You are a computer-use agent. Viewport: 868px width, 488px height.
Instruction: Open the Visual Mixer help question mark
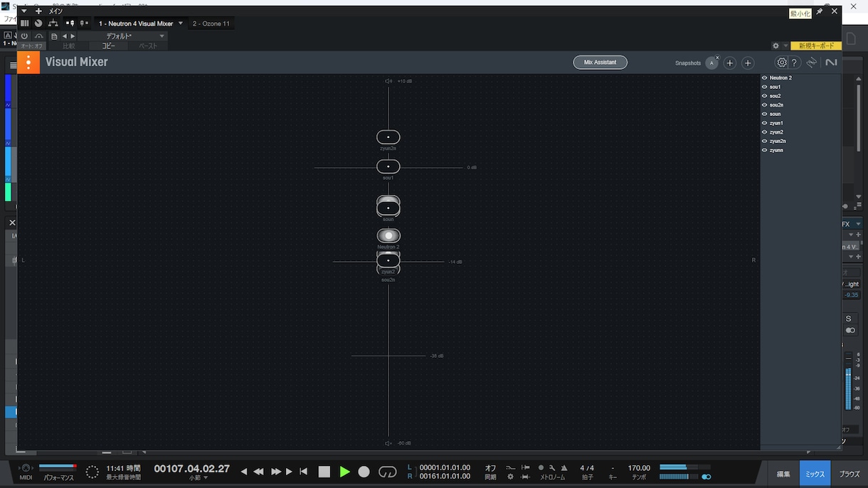(x=795, y=63)
